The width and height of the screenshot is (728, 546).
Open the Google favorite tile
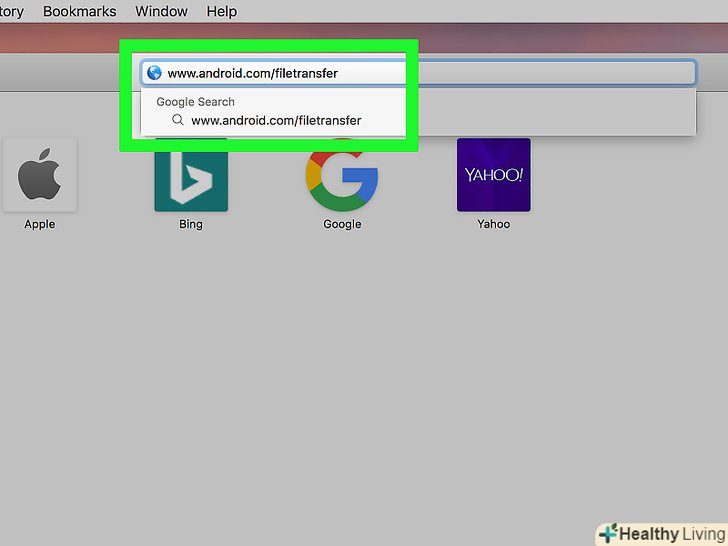pyautogui.click(x=342, y=175)
